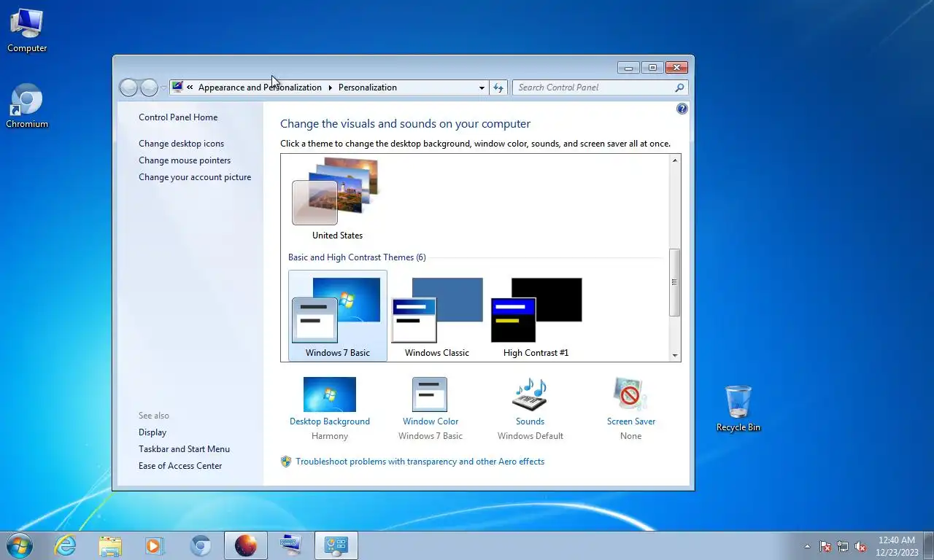934x560 pixels.
Task: Open the Windows Start button
Action: (x=19, y=545)
